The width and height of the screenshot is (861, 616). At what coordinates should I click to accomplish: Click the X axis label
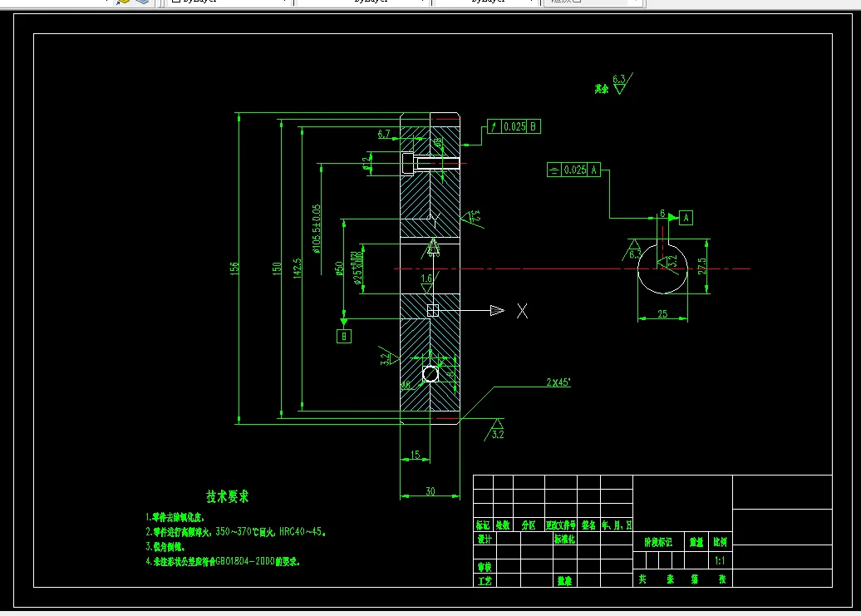point(522,311)
